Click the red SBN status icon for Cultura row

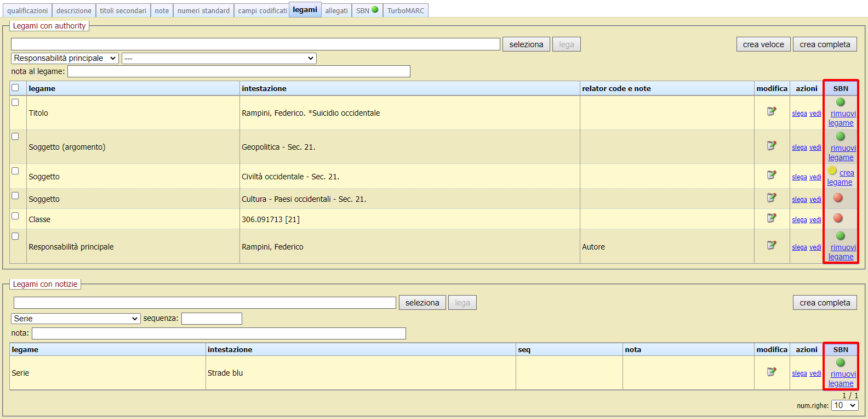(x=838, y=198)
